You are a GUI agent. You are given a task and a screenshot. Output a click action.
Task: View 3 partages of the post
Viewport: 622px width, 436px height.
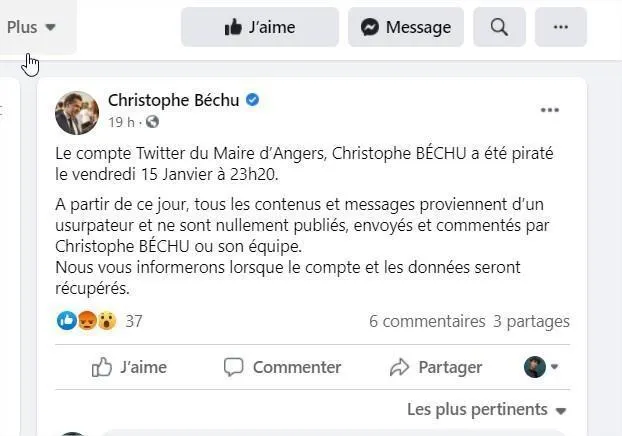[531, 321]
